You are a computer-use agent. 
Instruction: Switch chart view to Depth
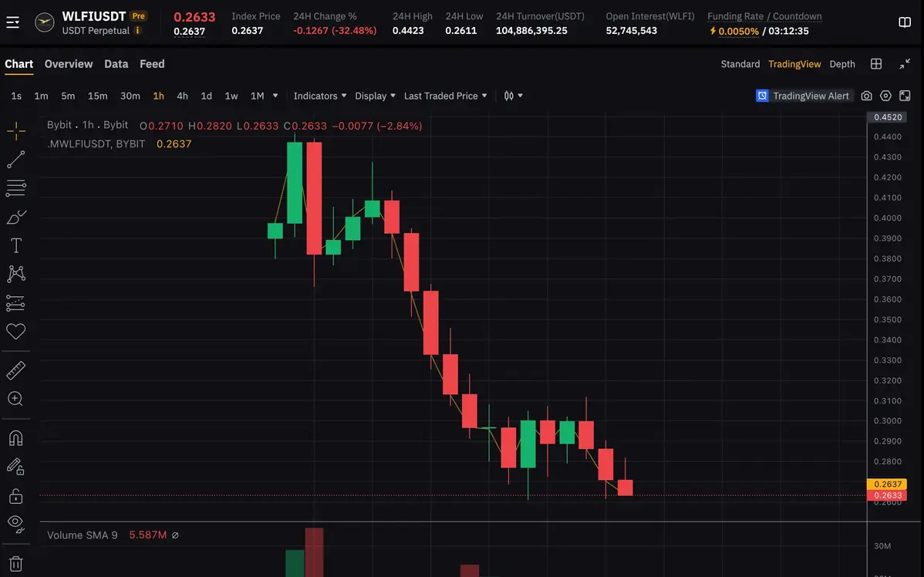point(842,64)
